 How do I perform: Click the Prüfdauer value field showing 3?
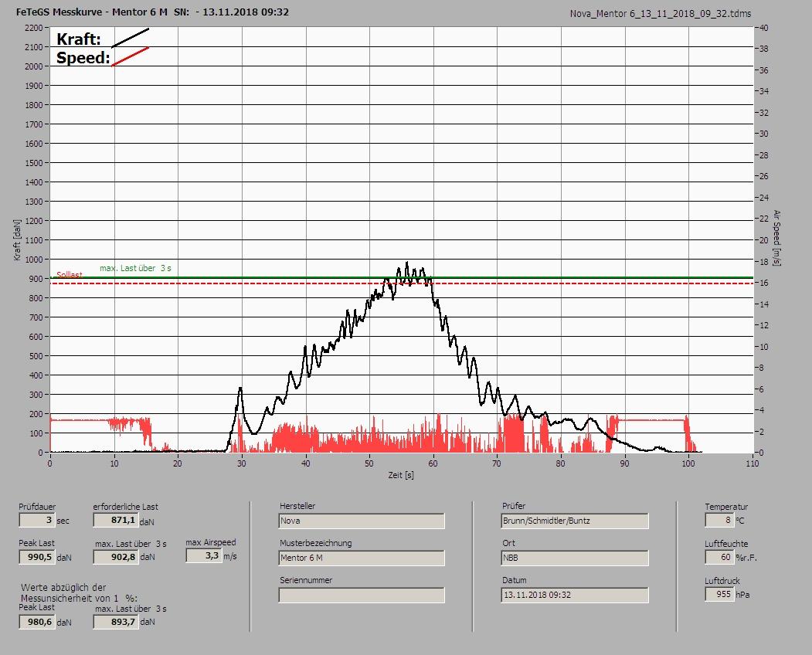coord(37,520)
